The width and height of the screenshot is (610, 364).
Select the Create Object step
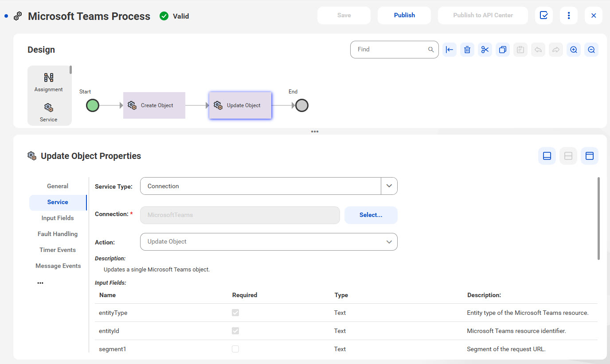pos(154,105)
